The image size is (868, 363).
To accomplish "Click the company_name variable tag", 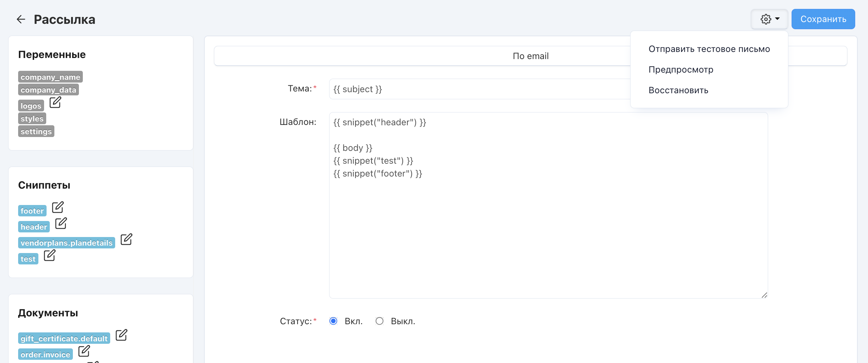I will point(50,77).
